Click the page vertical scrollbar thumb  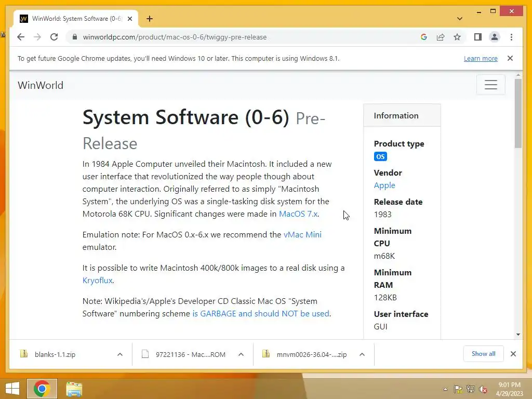coord(518,113)
